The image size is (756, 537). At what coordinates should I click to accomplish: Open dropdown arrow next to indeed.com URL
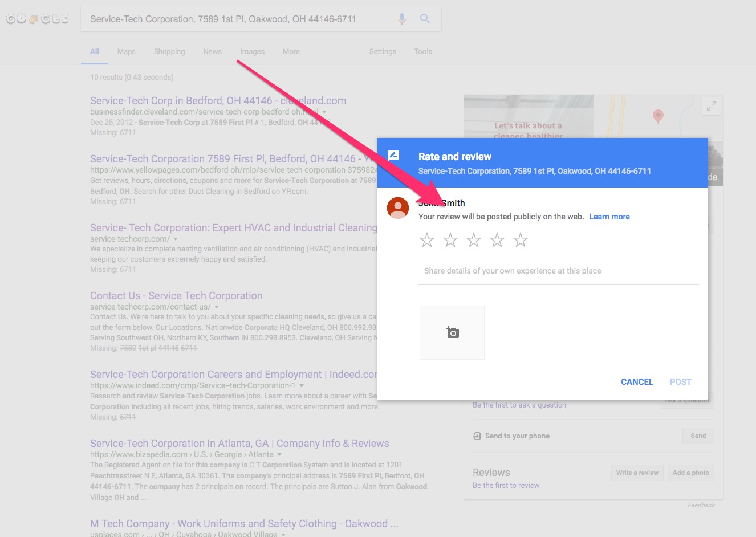click(x=302, y=385)
